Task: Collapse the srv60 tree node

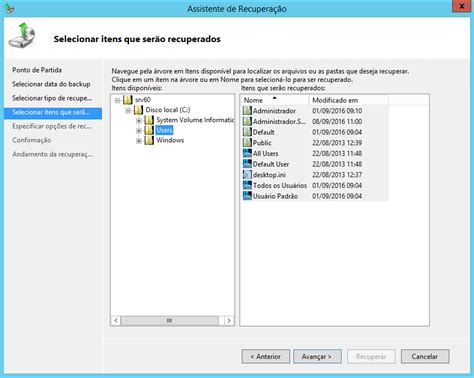Action: pyautogui.click(x=117, y=100)
